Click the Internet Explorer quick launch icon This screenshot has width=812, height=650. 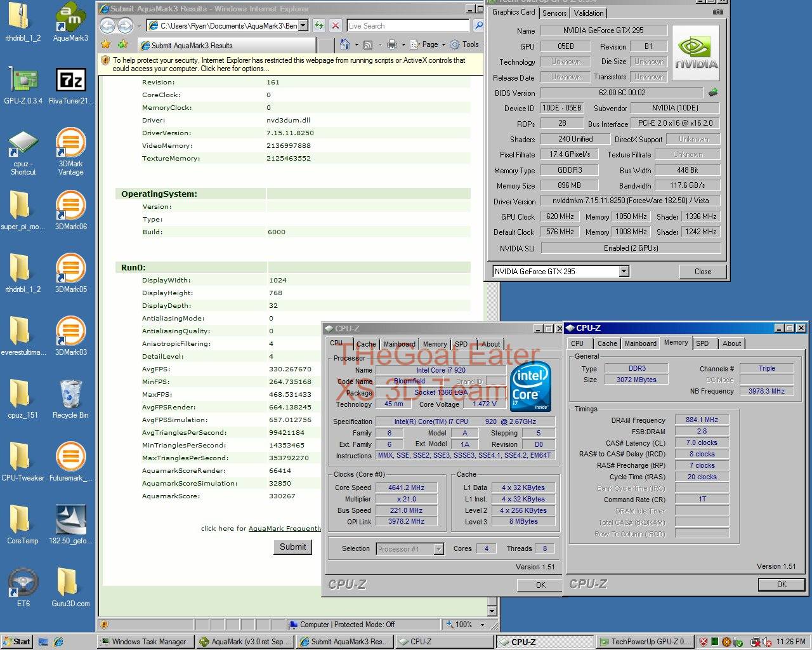(x=58, y=642)
